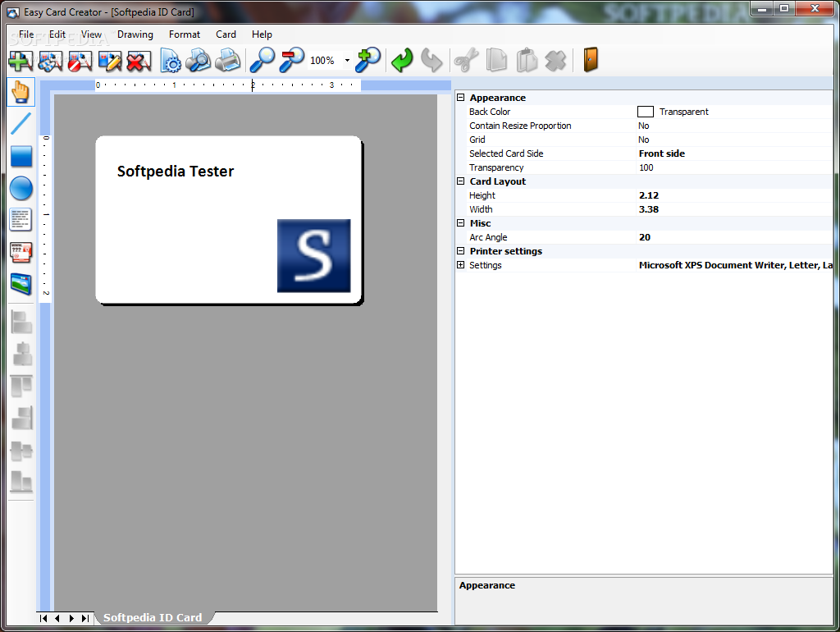
Task: Select the web banner field tool
Action: tap(21, 252)
